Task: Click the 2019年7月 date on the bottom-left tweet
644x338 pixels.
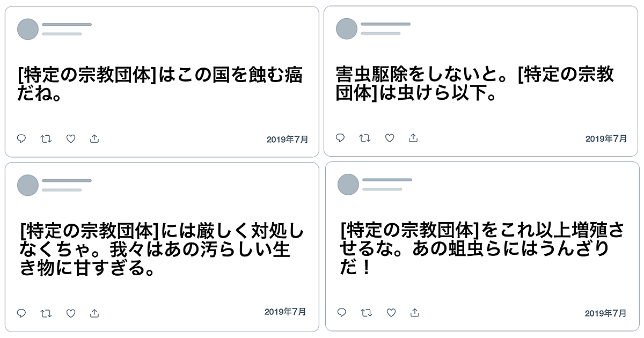Action: (286, 312)
